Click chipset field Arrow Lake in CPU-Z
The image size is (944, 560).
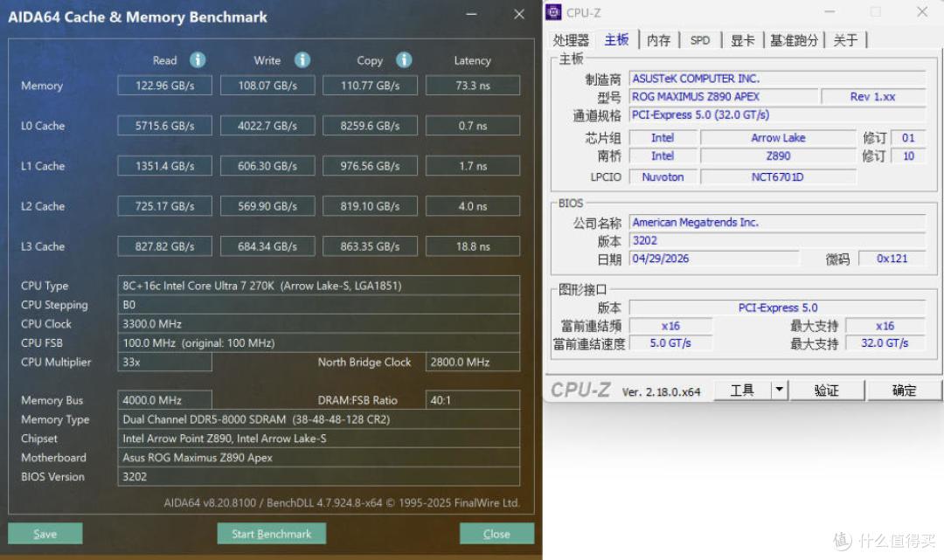(x=778, y=138)
